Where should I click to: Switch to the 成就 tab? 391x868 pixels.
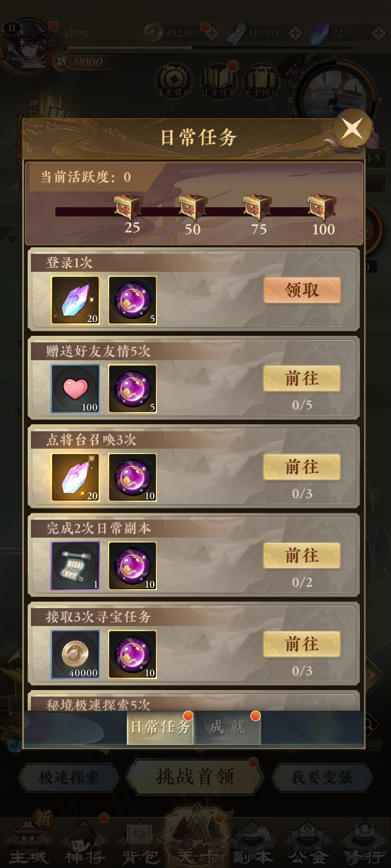click(x=228, y=727)
